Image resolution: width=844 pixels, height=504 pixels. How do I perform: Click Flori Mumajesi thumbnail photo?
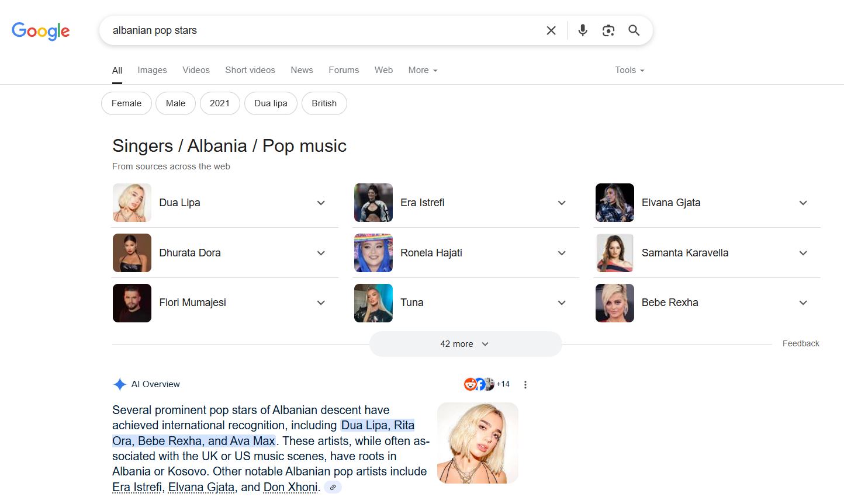[x=132, y=303]
